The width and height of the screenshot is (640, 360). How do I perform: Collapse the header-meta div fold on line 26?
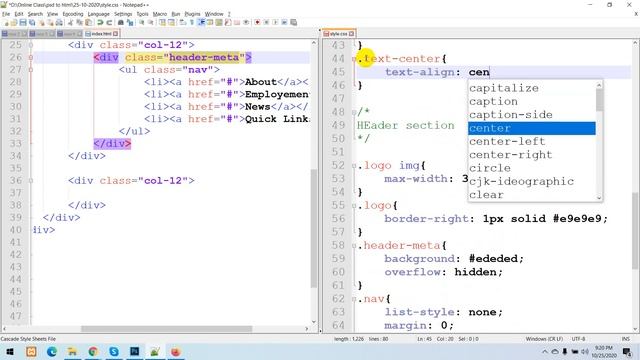tap(31, 58)
